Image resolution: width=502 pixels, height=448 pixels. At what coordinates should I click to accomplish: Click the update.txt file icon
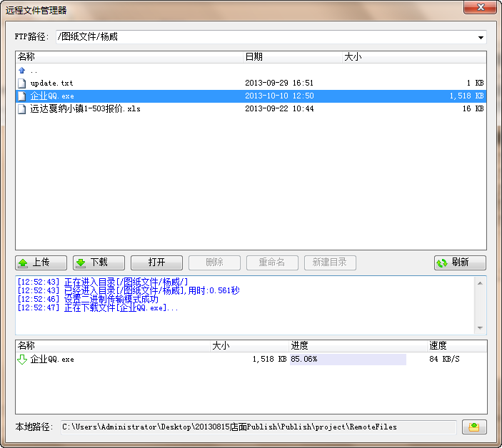click(21, 83)
